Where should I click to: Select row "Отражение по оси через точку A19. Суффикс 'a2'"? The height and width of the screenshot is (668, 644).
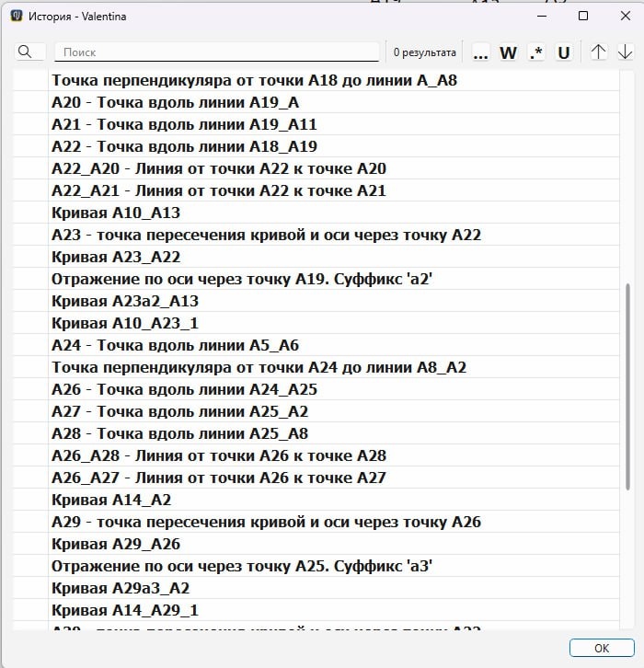tap(316, 279)
